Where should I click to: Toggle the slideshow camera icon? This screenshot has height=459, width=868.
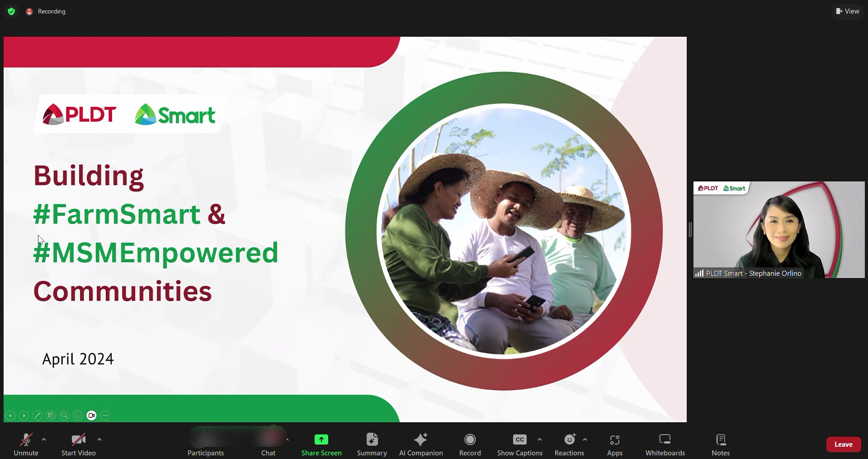pos(91,416)
